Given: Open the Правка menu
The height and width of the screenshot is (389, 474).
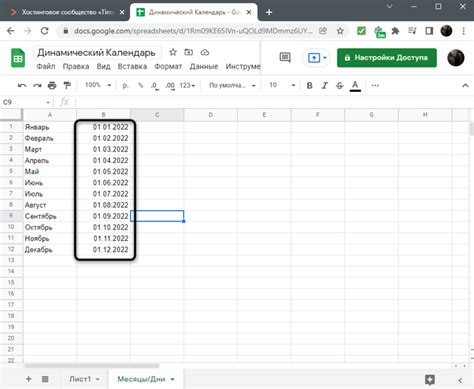Looking at the screenshot, I should coord(76,66).
